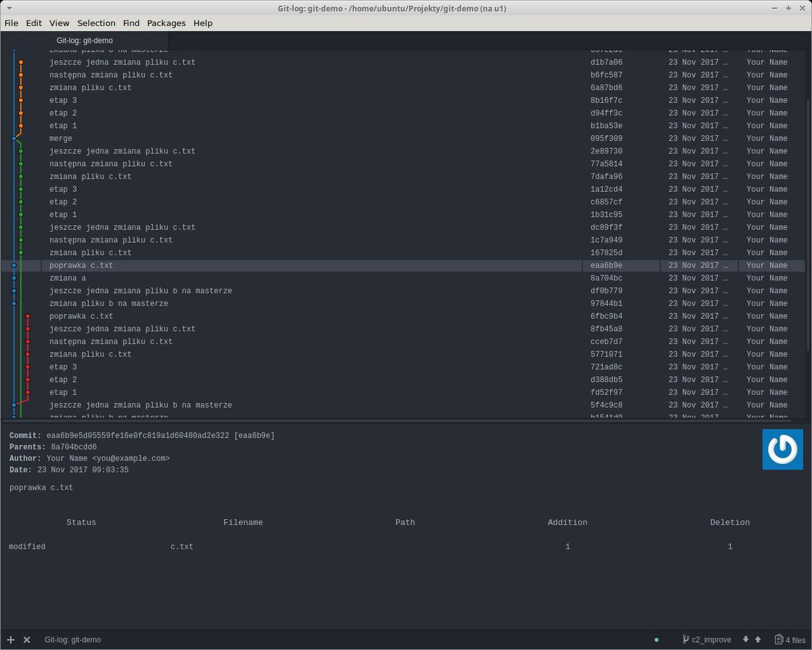Viewport: 812px width, 650px height.
Task: Click the Addition column header
Action: click(x=568, y=522)
